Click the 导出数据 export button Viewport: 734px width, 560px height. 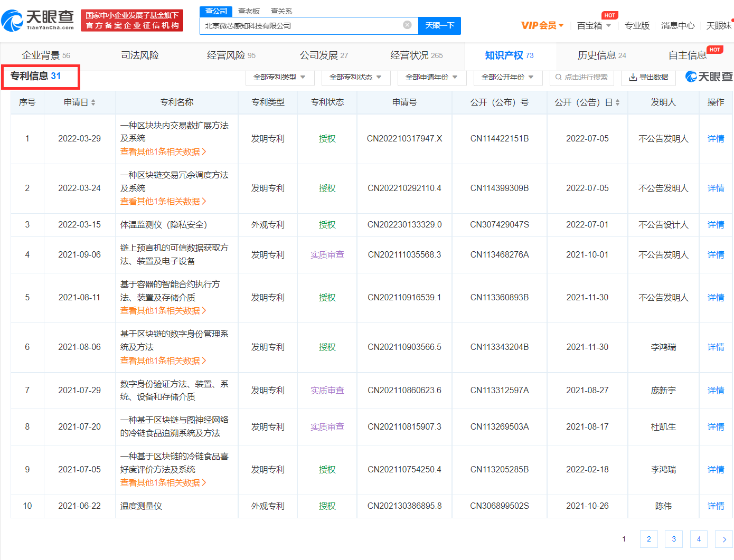pos(648,77)
